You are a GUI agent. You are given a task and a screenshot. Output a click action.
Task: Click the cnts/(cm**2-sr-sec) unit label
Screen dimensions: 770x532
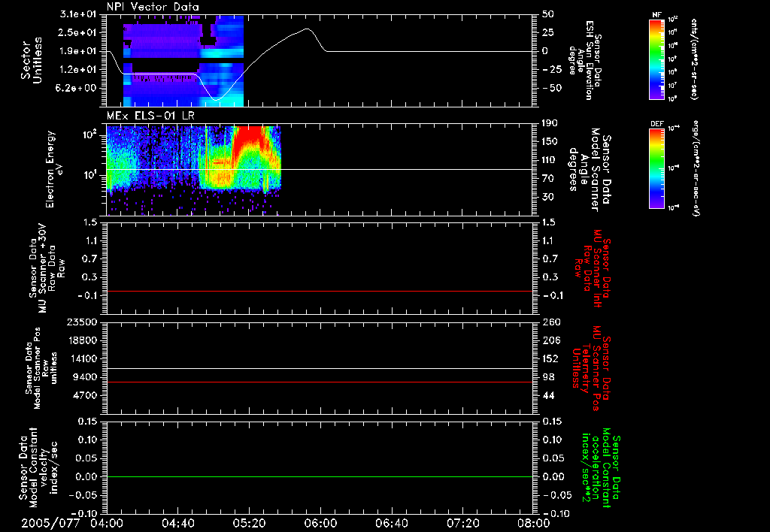pos(694,59)
